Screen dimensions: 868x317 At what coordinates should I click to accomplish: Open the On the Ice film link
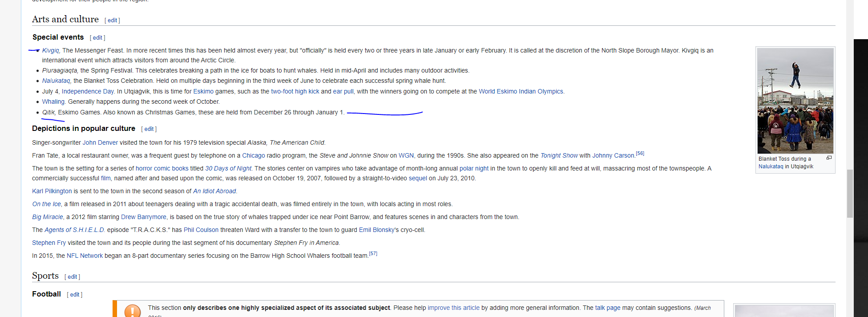pos(46,204)
